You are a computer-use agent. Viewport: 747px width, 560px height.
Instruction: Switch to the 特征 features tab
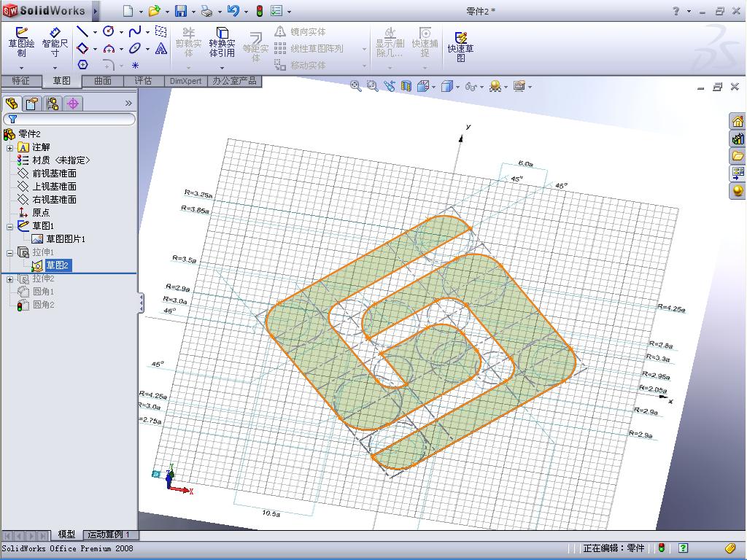20,80
